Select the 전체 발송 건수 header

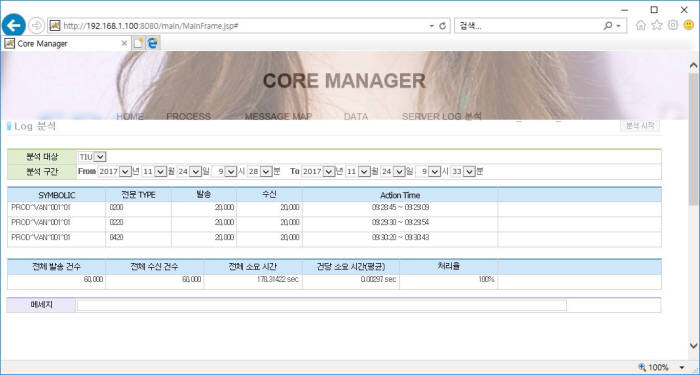pyautogui.click(x=57, y=267)
